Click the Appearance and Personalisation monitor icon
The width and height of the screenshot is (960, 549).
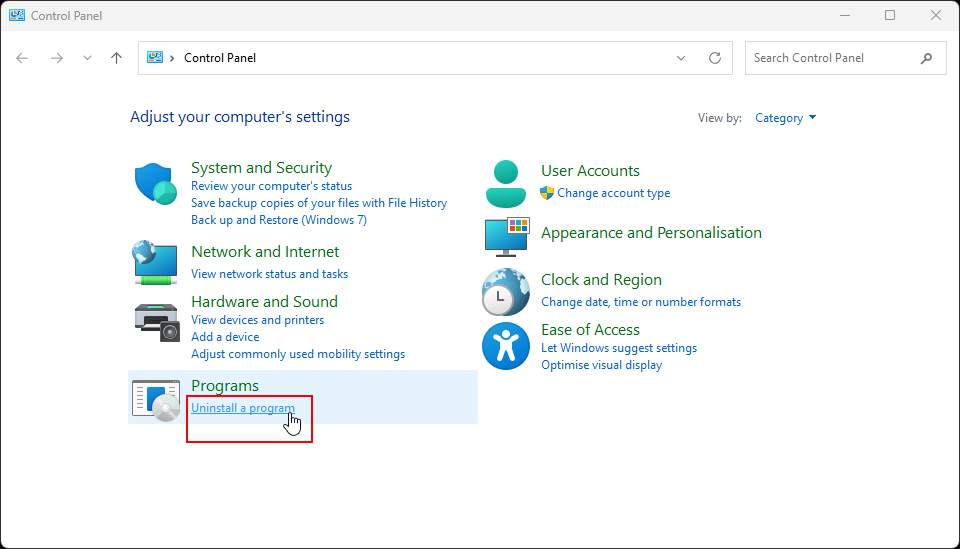point(506,236)
